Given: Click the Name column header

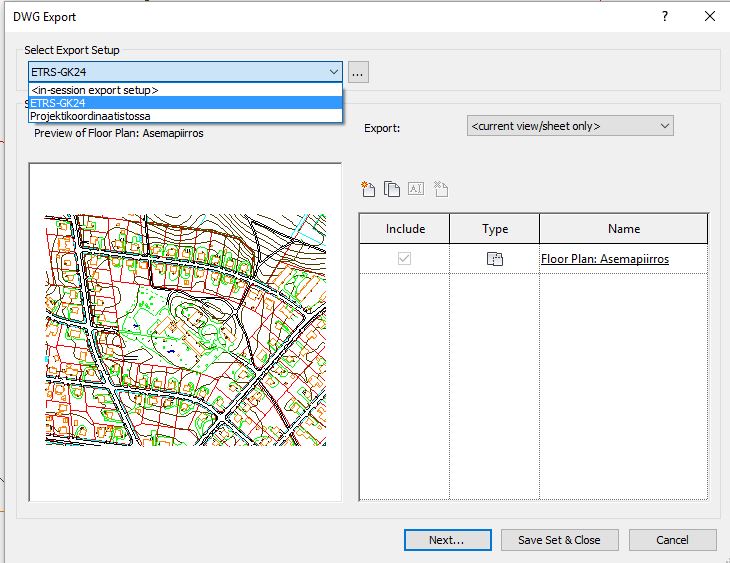Looking at the screenshot, I should click(624, 229).
